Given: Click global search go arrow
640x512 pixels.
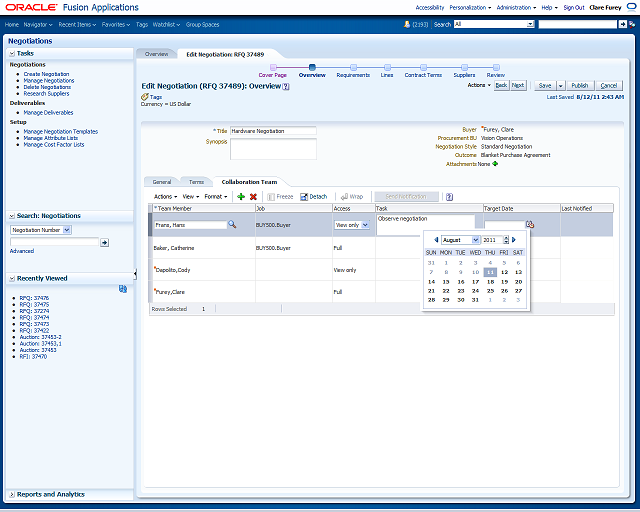Looking at the screenshot, I should [x=622, y=24].
